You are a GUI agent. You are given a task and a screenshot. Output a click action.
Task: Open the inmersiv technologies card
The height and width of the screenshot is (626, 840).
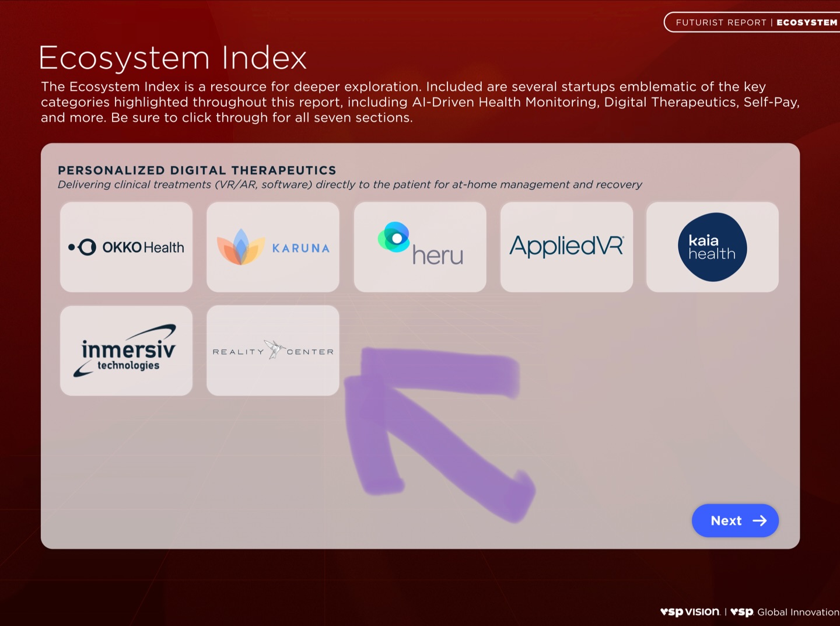click(x=126, y=351)
